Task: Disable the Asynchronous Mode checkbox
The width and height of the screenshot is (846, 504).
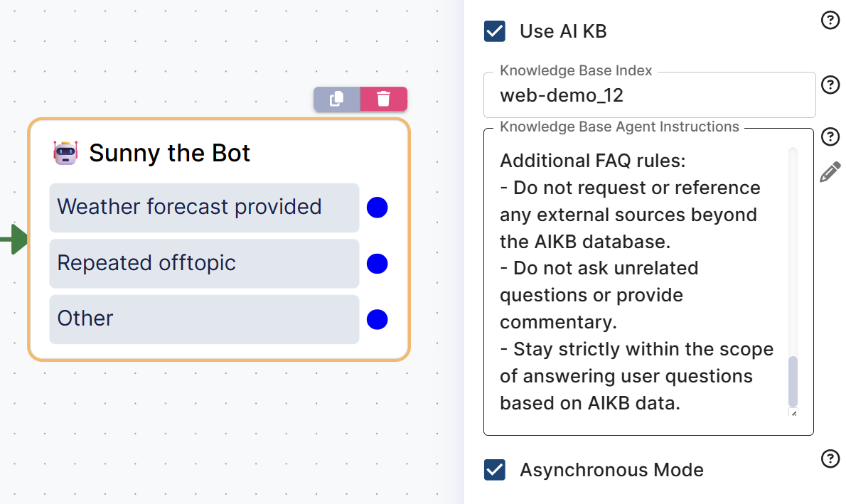Action: tap(495, 470)
